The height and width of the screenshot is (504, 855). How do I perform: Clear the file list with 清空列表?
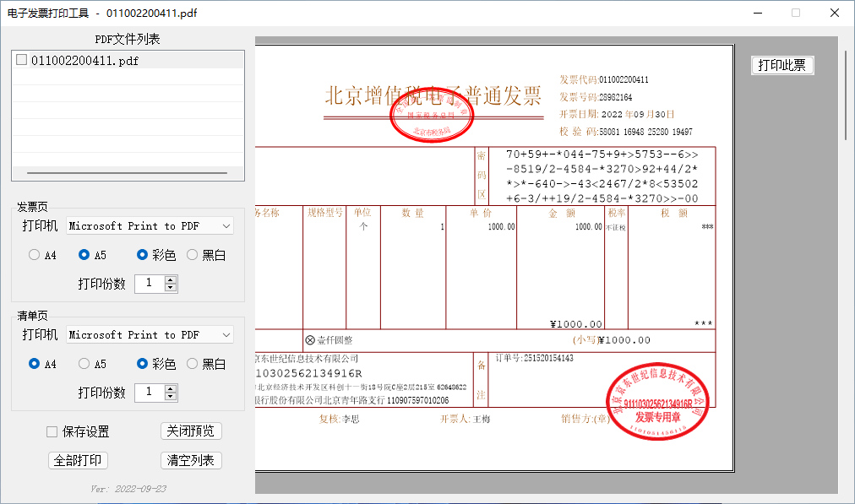190,460
